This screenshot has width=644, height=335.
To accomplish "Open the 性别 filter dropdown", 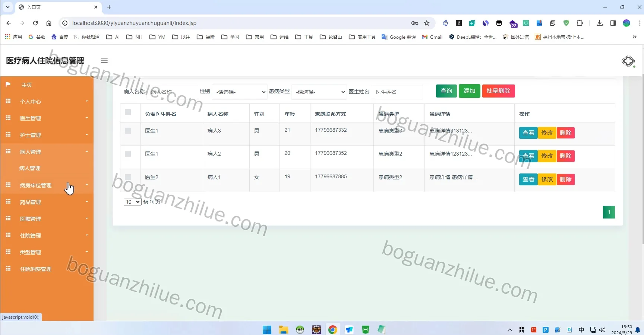I will (x=240, y=92).
